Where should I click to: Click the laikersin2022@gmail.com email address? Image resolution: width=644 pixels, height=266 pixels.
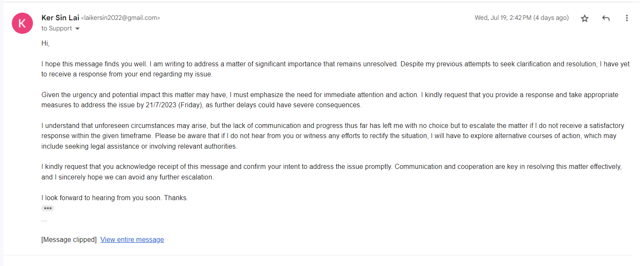121,18
